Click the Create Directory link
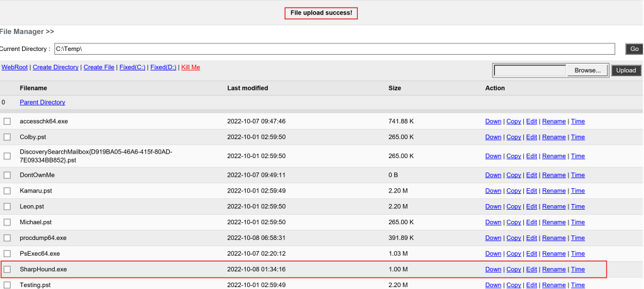Image resolution: width=644 pixels, height=289 pixels. coord(55,67)
